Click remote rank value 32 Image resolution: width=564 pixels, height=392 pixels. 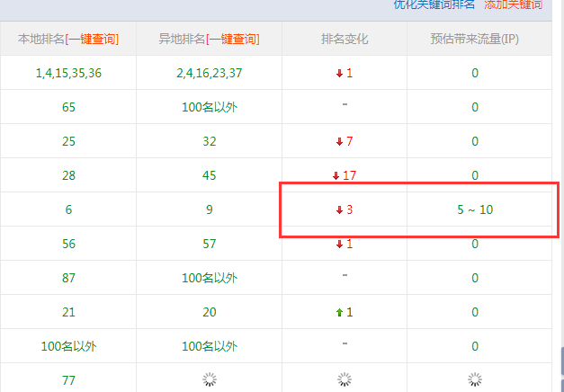[210, 141]
